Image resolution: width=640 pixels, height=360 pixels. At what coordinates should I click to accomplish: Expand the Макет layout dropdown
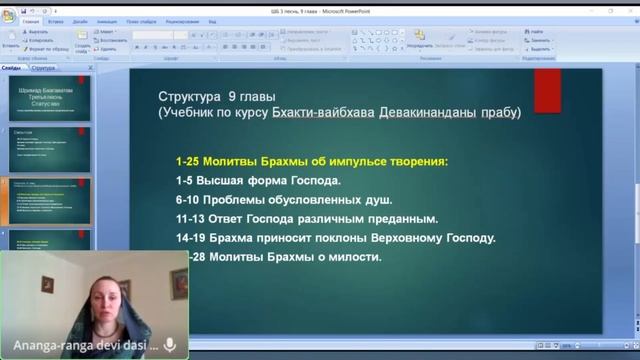pyautogui.click(x=106, y=32)
